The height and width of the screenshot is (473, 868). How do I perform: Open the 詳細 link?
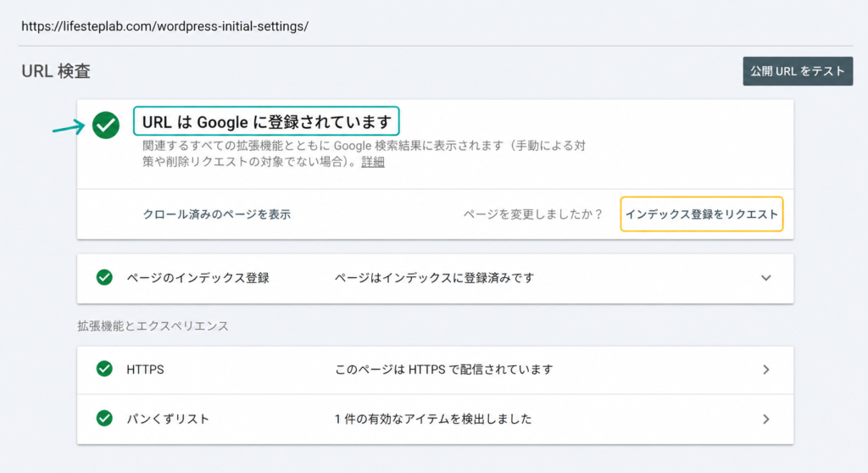click(x=373, y=162)
